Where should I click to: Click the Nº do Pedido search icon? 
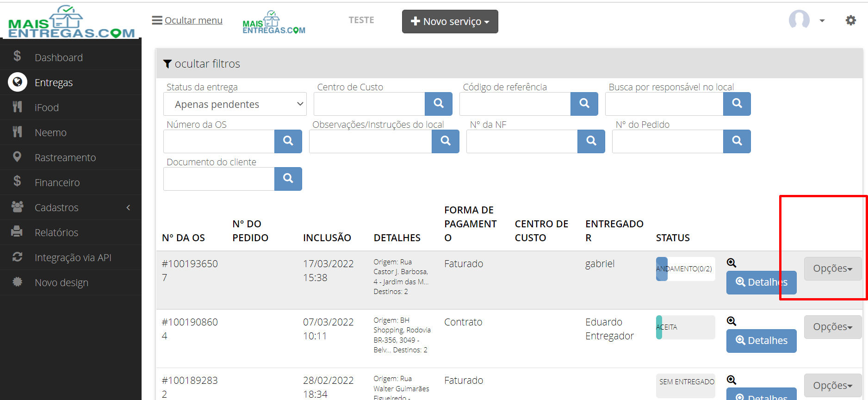point(737,141)
